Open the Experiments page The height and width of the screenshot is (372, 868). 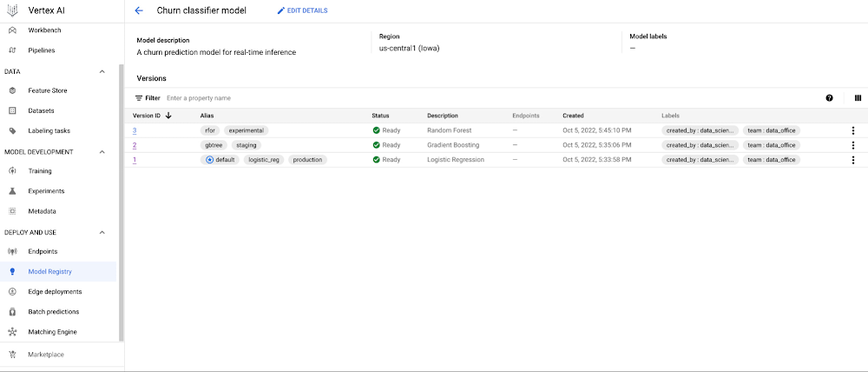tap(46, 191)
